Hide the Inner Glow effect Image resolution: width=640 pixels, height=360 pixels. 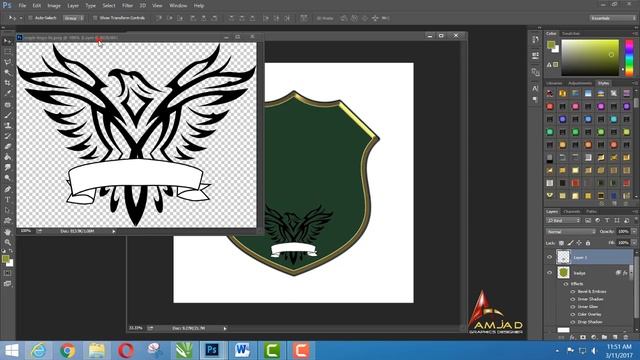[573, 307]
